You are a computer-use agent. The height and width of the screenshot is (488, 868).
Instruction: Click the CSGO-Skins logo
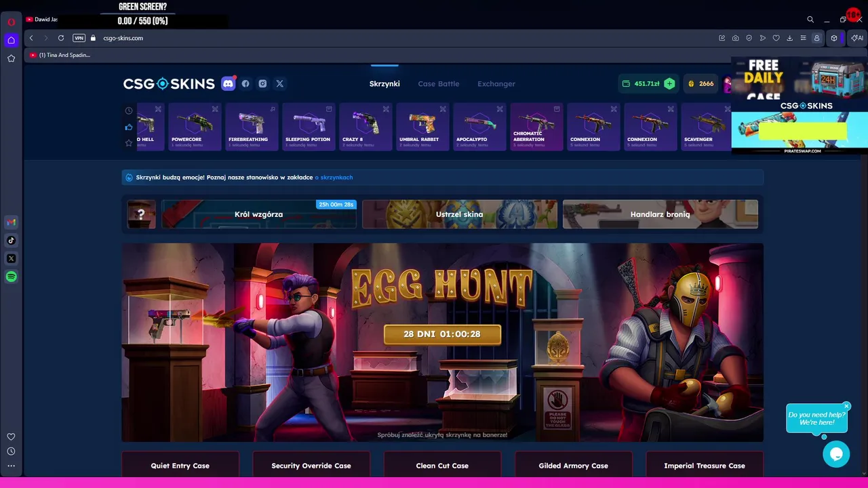coord(169,83)
